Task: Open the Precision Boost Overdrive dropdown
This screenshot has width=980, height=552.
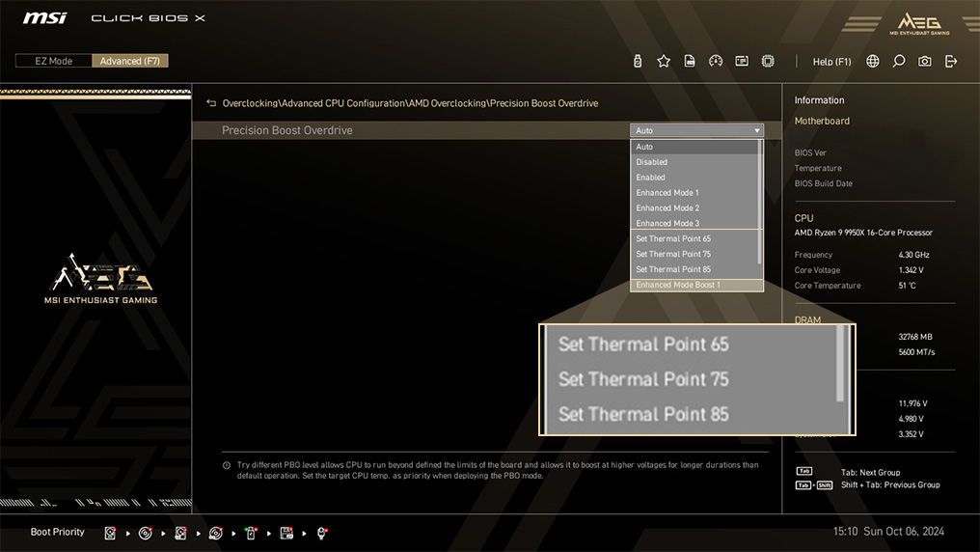Action: pos(696,130)
